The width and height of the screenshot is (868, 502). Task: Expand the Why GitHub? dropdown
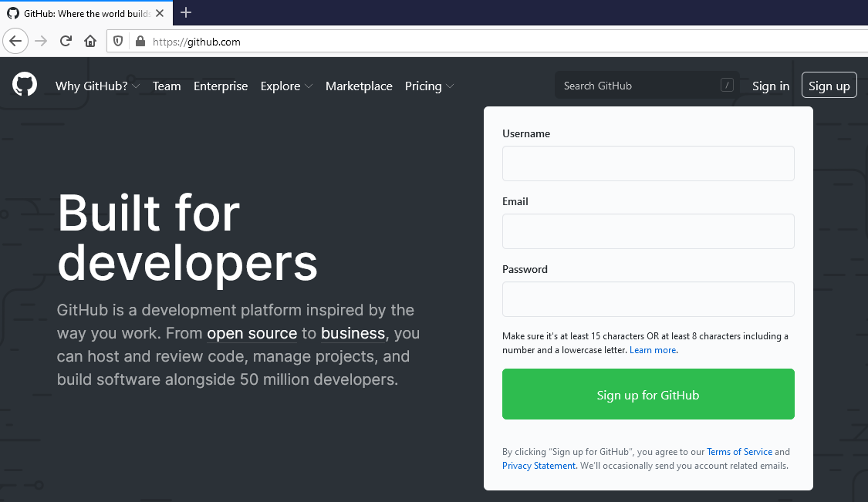pyautogui.click(x=93, y=86)
